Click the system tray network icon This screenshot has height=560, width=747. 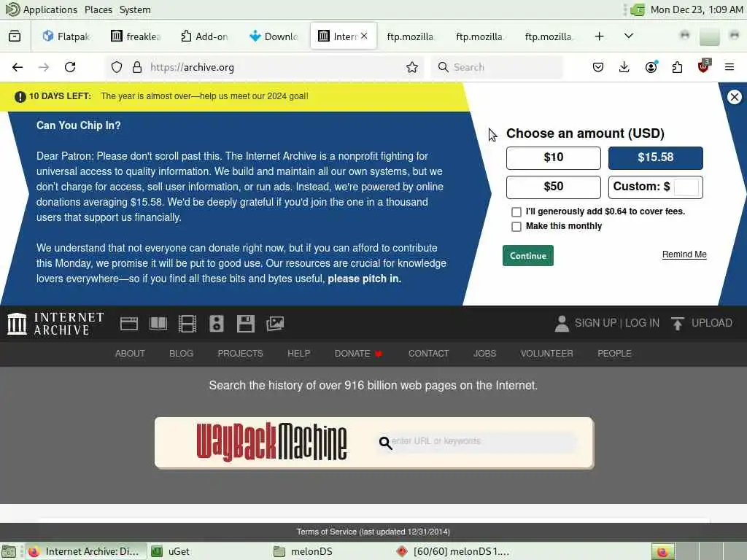pos(638,9)
